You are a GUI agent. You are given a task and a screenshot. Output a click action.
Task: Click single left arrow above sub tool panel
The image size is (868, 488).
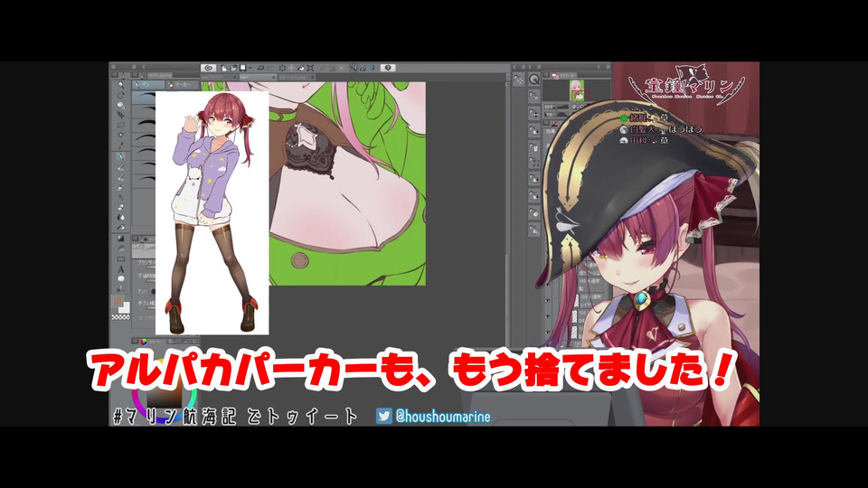click(x=144, y=67)
